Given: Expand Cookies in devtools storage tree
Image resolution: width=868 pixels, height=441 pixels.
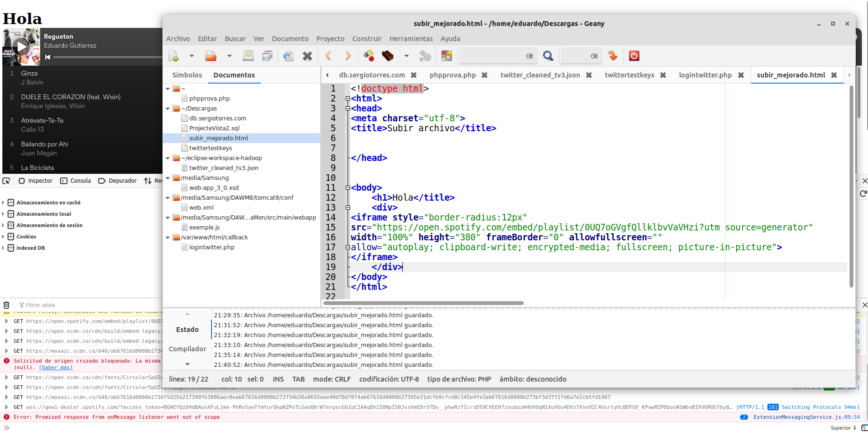Looking at the screenshot, I should tap(3, 237).
